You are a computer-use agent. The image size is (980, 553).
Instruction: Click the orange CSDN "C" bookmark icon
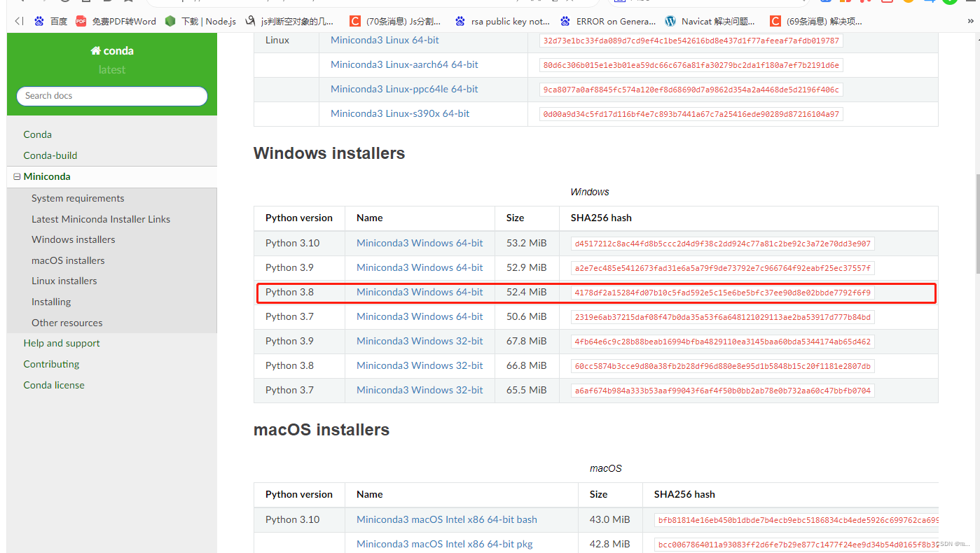pyautogui.click(x=355, y=21)
